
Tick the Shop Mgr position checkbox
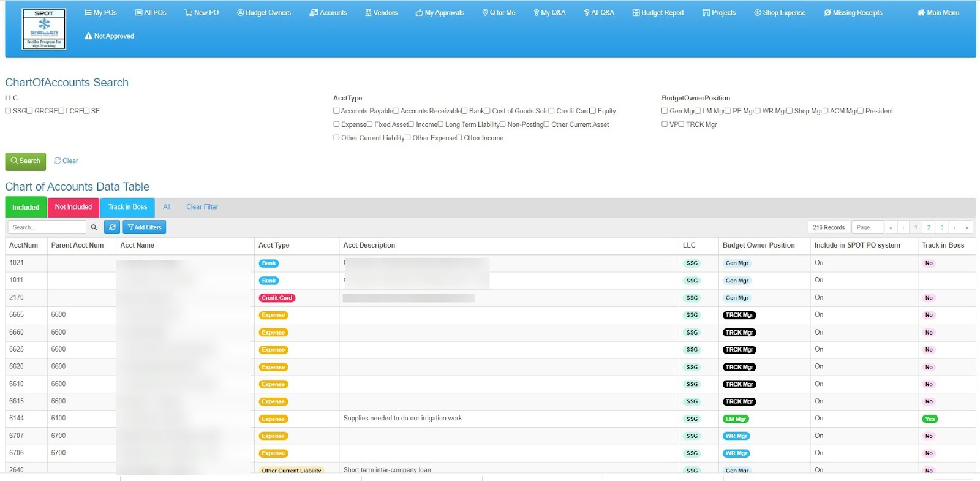(790, 111)
